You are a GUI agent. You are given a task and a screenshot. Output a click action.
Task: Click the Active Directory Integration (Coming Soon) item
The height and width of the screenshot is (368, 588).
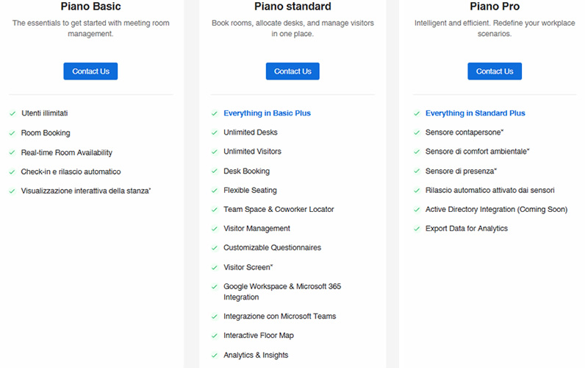coord(496,209)
